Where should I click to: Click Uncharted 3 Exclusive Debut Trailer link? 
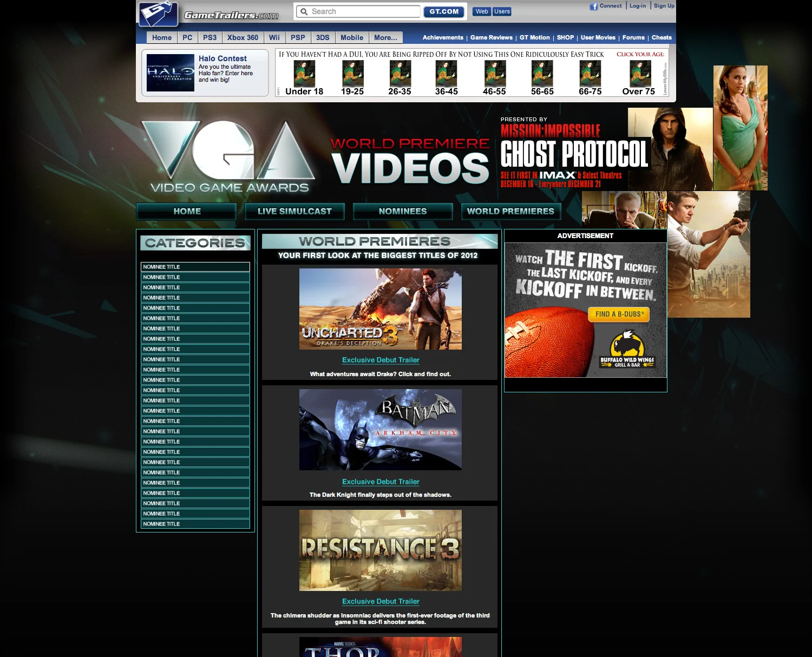(x=381, y=360)
